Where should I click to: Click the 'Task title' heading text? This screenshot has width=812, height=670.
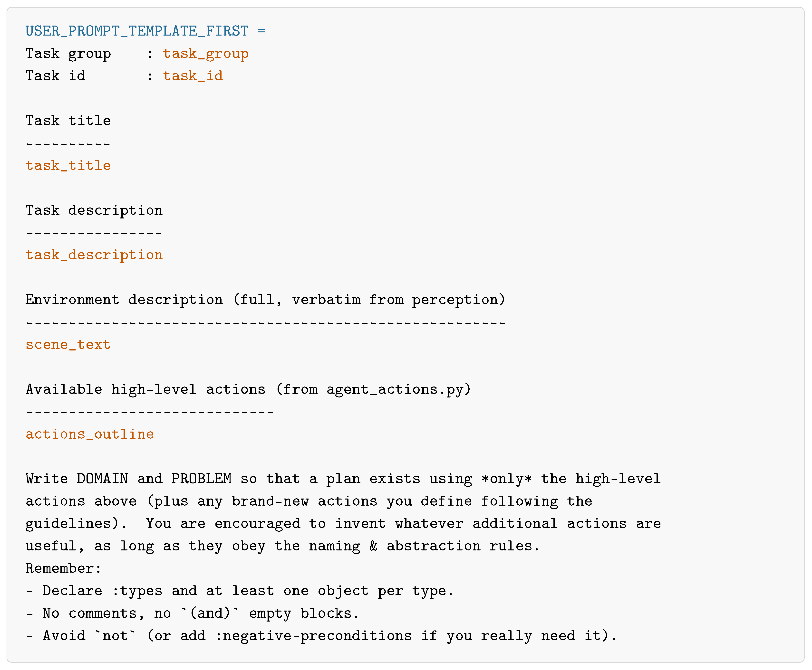(68, 121)
